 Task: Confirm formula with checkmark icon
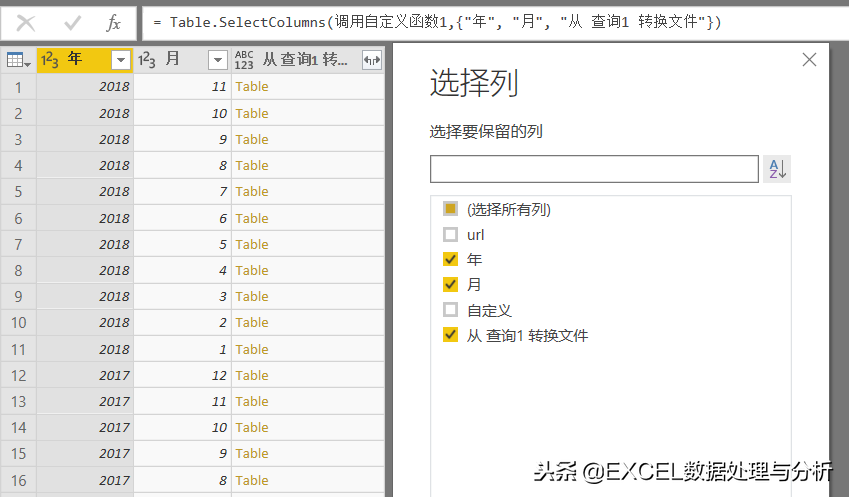tap(72, 23)
